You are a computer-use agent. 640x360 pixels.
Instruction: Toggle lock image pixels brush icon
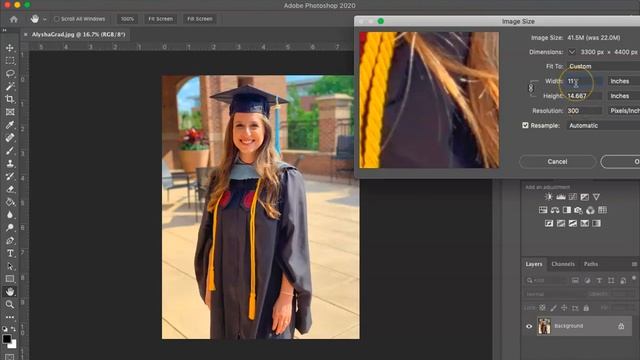[x=553, y=308]
